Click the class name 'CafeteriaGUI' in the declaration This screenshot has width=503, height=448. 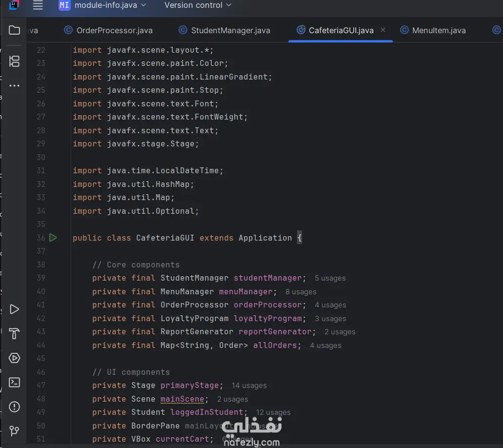click(x=165, y=238)
